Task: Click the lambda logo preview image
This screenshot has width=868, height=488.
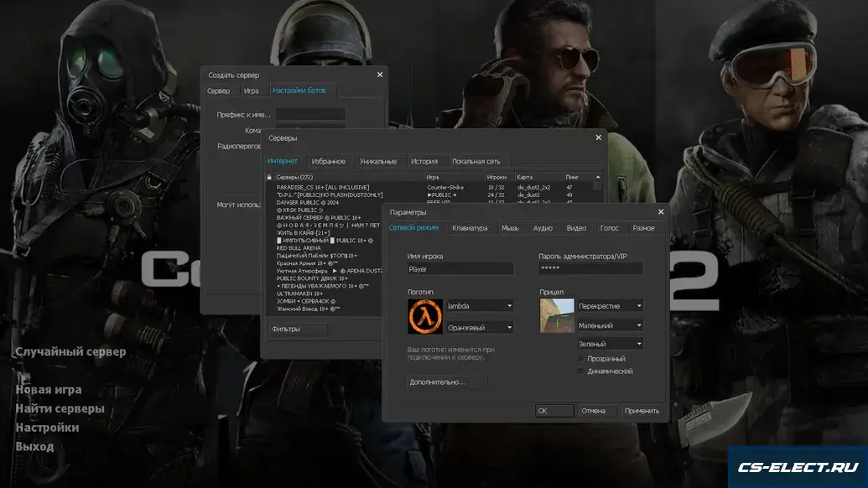Action: click(x=425, y=316)
